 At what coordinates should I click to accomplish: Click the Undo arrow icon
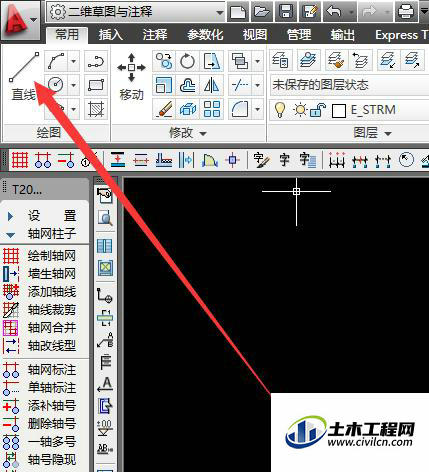click(x=334, y=12)
